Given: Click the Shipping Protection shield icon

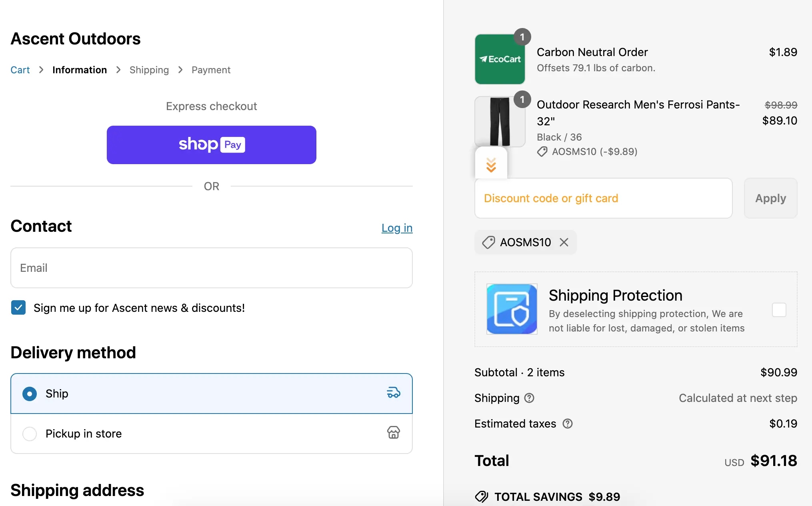Looking at the screenshot, I should pyautogui.click(x=512, y=309).
